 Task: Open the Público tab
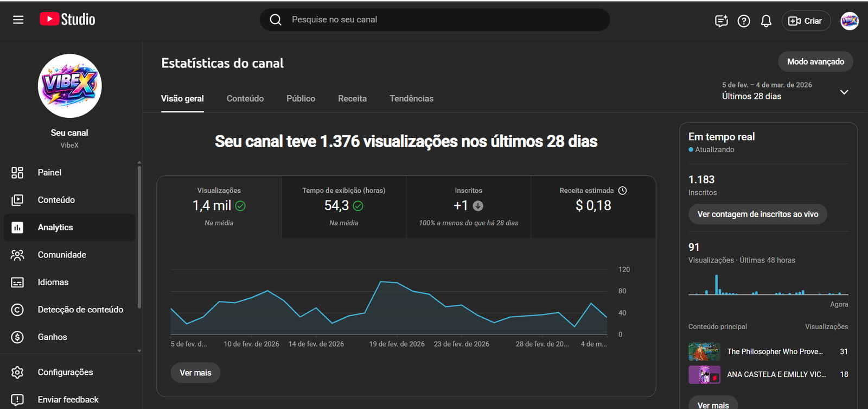coord(301,99)
